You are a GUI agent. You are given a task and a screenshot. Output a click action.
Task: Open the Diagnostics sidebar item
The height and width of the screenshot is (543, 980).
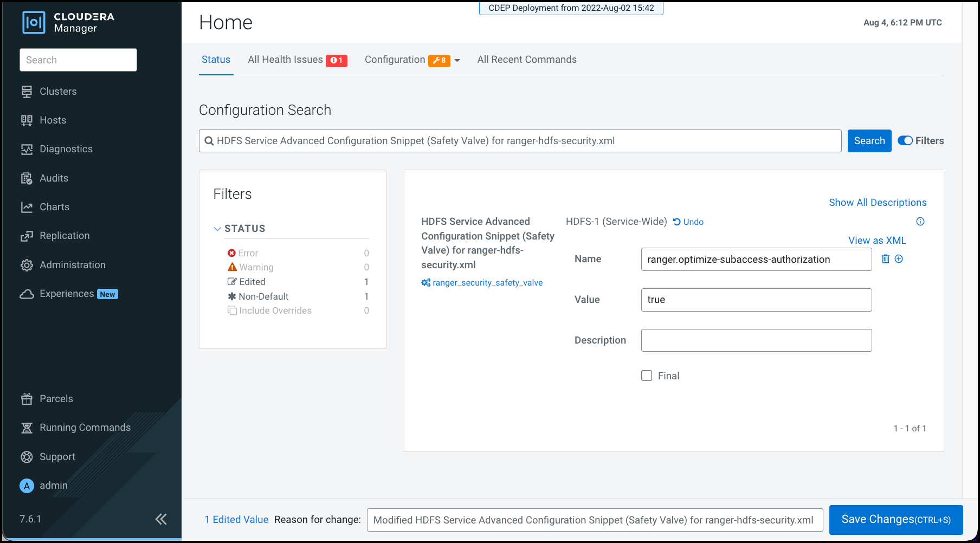[66, 149]
